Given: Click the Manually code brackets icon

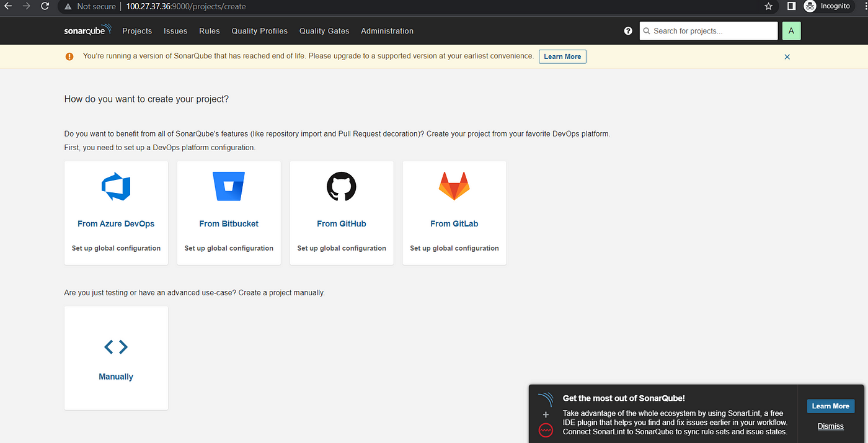Looking at the screenshot, I should click(116, 347).
